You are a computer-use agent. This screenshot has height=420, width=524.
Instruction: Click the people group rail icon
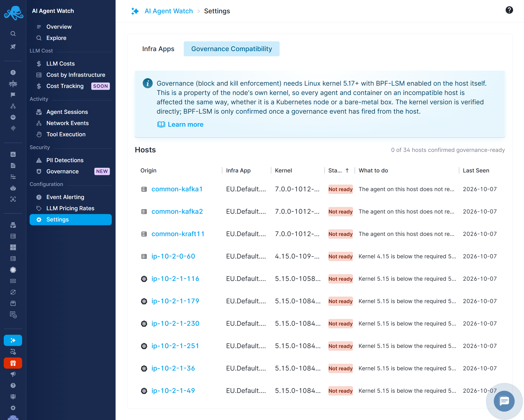coord(13,396)
